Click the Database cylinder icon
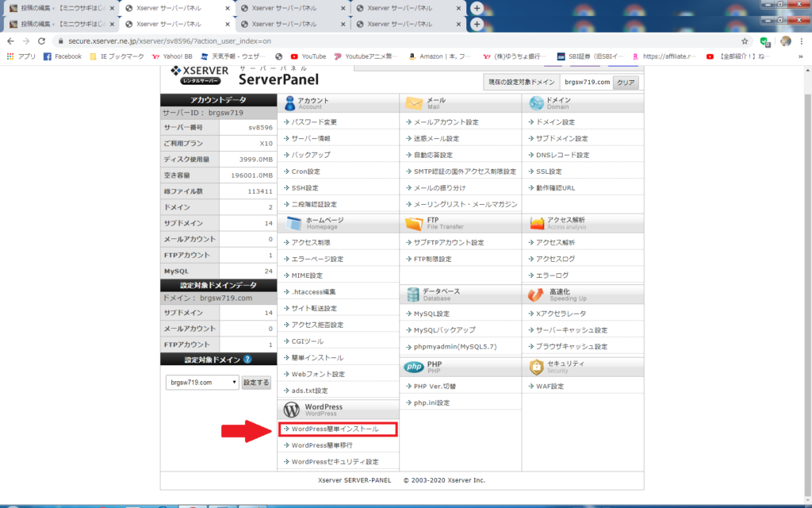This screenshot has height=508, width=812. (412, 294)
